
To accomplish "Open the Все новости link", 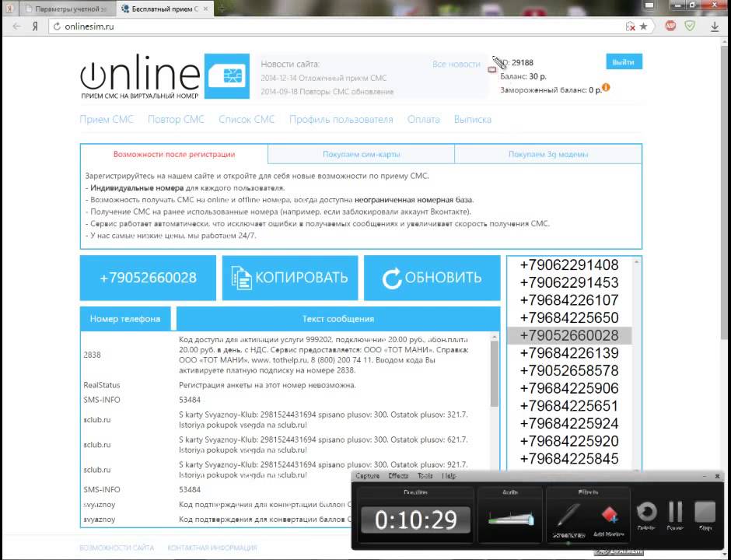I will click(x=456, y=65).
